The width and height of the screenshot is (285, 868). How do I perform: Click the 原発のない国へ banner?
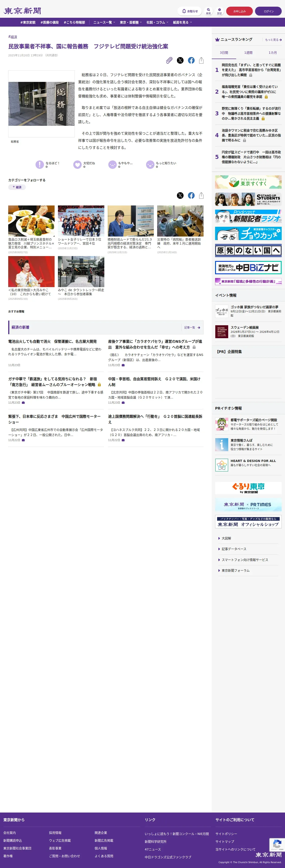pos(248,250)
